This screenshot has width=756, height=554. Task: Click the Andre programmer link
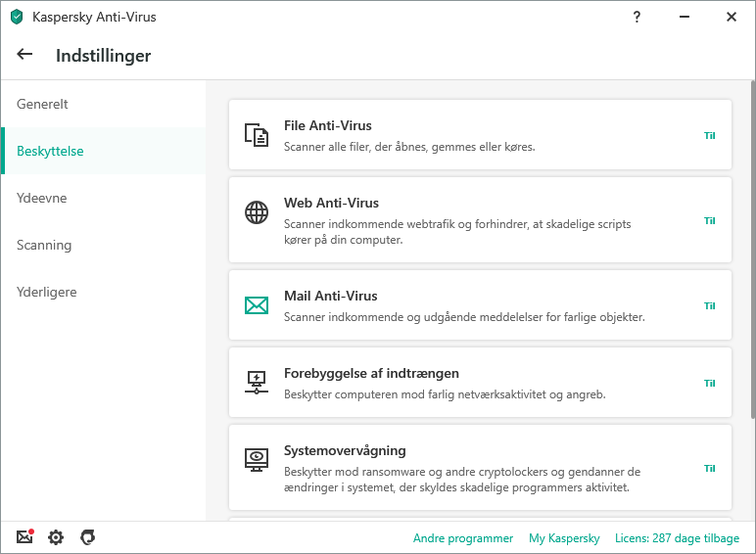pyautogui.click(x=463, y=538)
